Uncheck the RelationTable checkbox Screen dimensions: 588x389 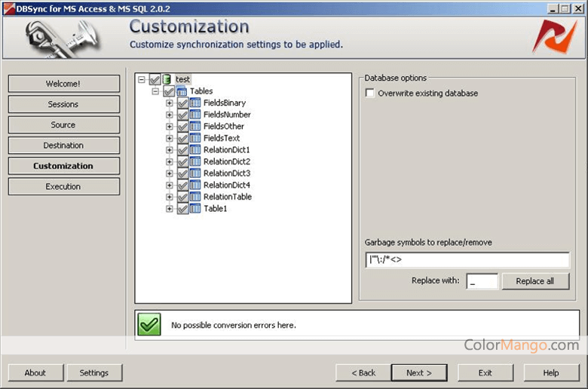(x=182, y=197)
